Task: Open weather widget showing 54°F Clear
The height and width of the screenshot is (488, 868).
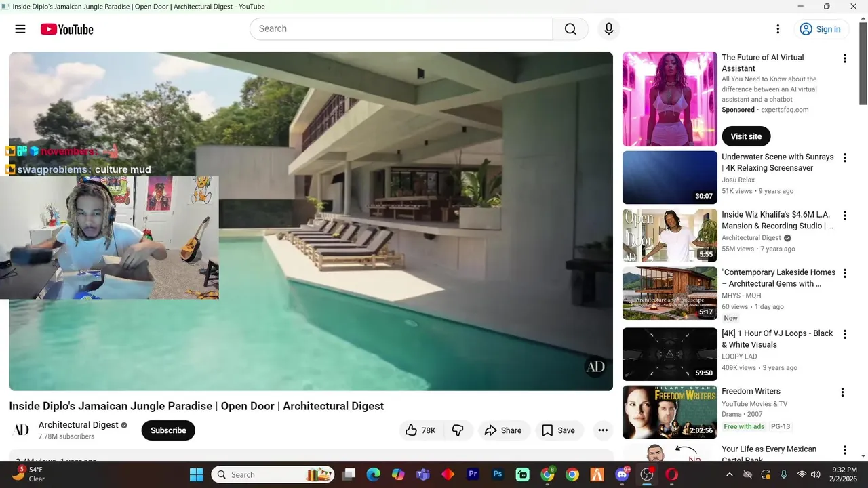Action: [x=28, y=474]
